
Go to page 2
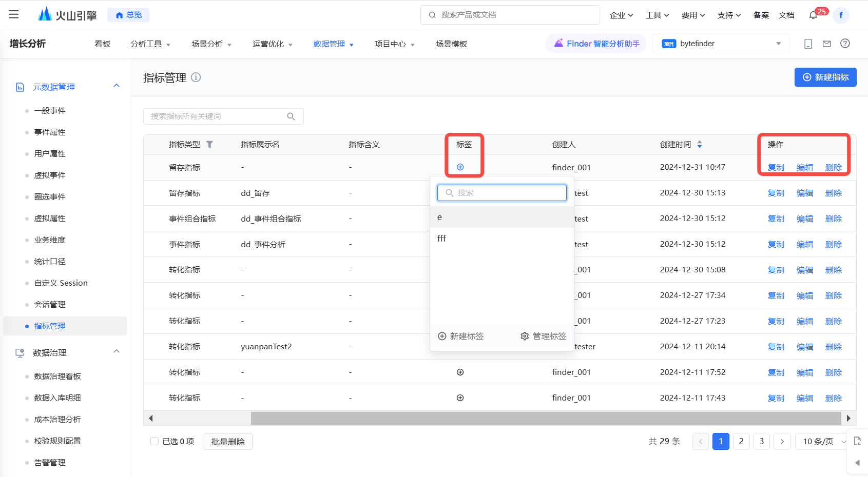point(741,442)
